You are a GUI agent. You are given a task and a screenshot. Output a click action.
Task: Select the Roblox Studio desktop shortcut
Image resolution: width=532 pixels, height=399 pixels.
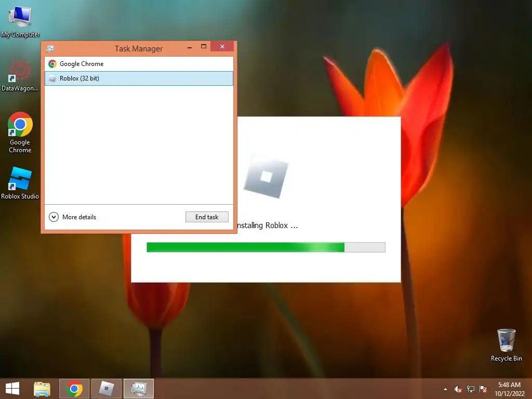pyautogui.click(x=20, y=183)
